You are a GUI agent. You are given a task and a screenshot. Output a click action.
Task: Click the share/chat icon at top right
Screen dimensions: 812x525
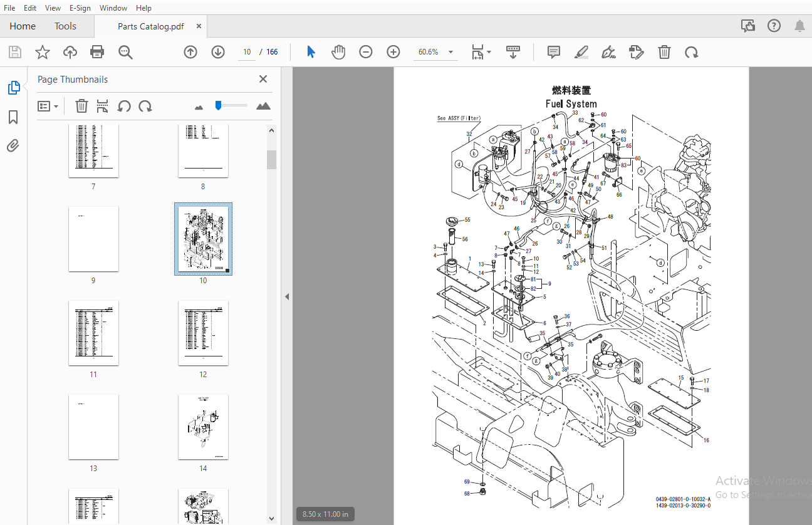coord(747,26)
